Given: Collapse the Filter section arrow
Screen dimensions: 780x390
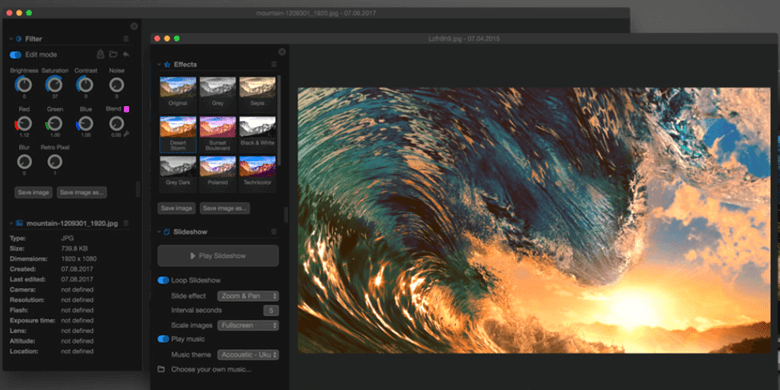Looking at the screenshot, I should [x=11, y=39].
